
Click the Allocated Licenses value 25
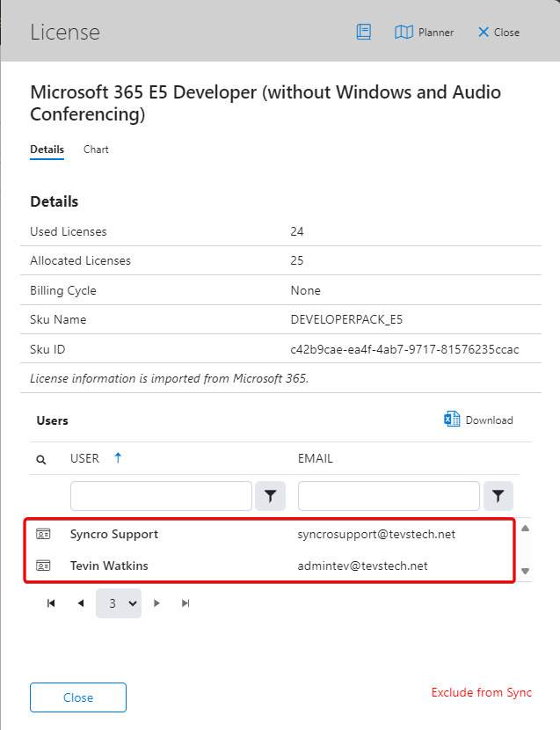tap(297, 260)
